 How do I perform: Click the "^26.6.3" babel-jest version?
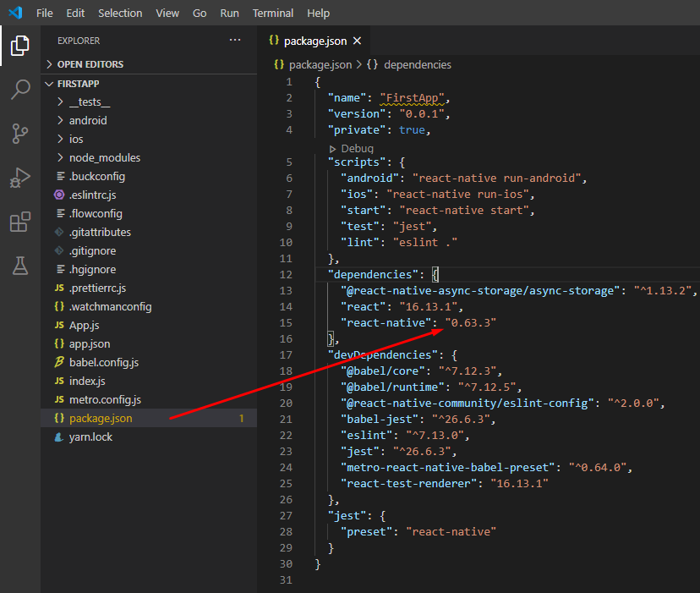point(461,420)
